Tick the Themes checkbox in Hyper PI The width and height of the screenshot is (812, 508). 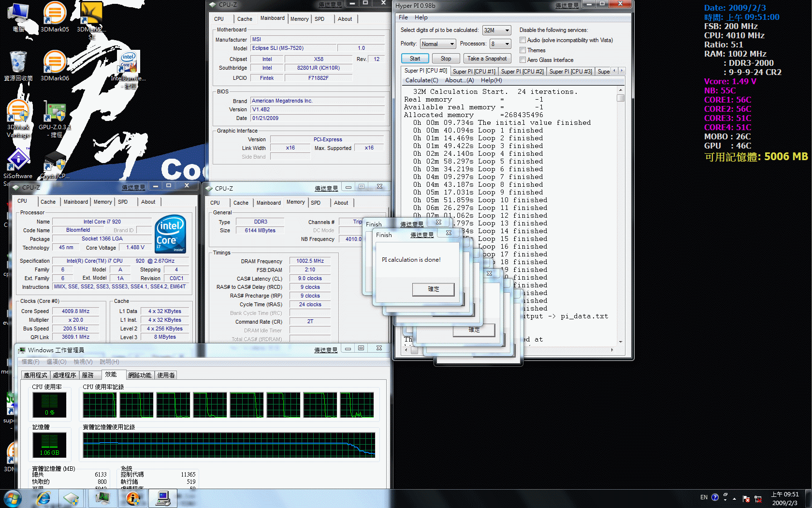point(522,50)
